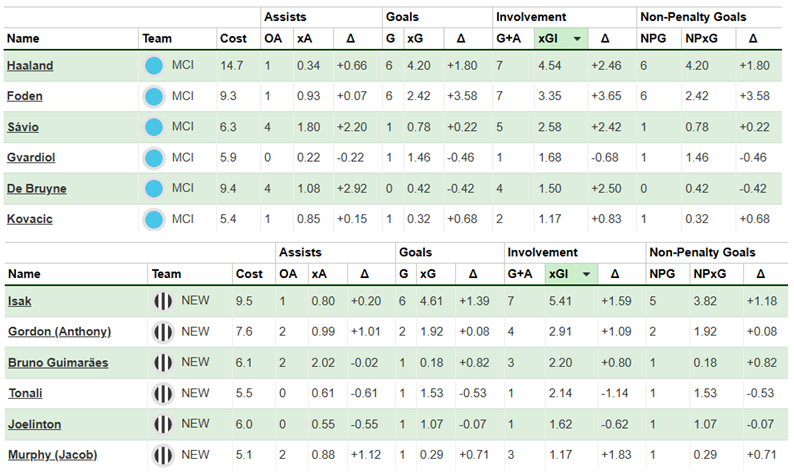Sort Man City table by OA column
The height and width of the screenshot is (474, 794).
click(x=273, y=38)
